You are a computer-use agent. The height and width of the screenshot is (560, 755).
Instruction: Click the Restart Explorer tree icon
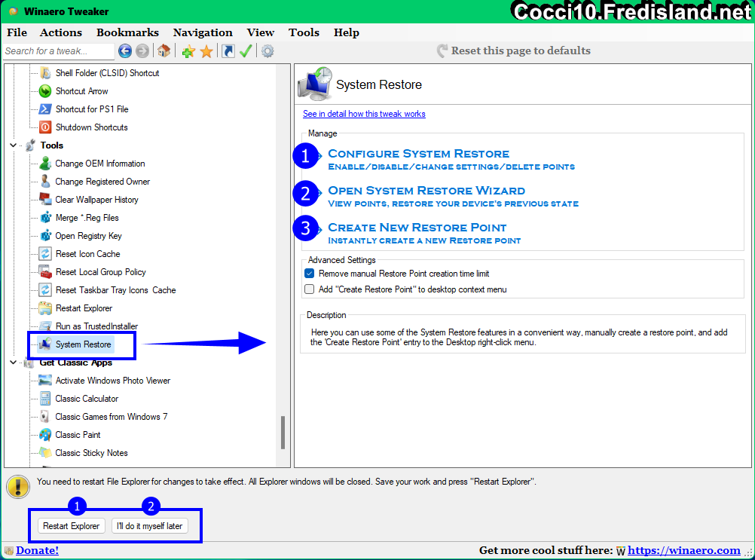[45, 308]
